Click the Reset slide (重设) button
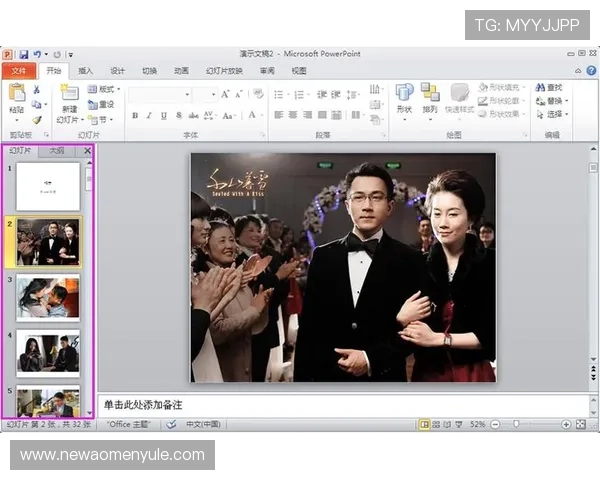 pos(101,104)
